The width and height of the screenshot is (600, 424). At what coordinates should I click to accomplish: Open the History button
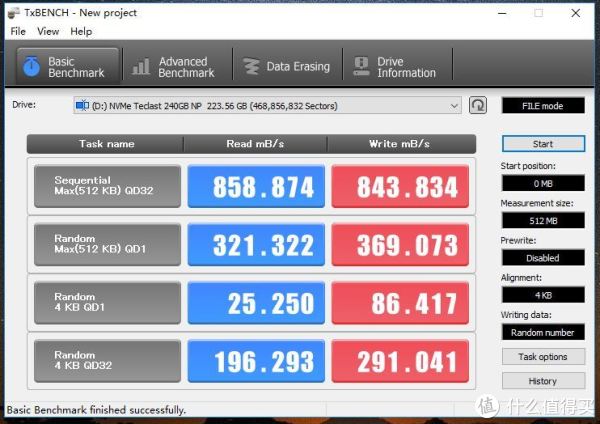[x=543, y=381]
